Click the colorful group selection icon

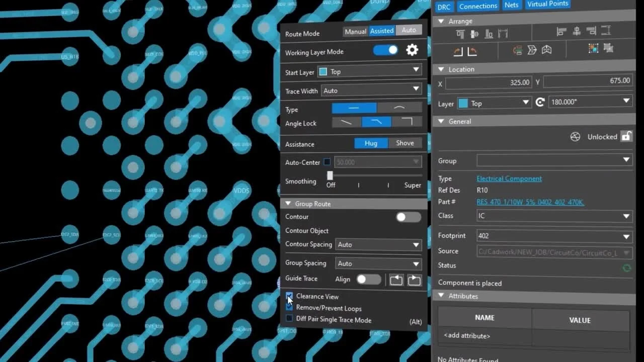click(x=594, y=48)
